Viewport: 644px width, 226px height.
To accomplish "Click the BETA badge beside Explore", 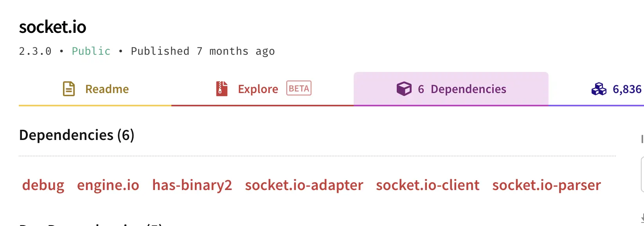I will coord(299,88).
